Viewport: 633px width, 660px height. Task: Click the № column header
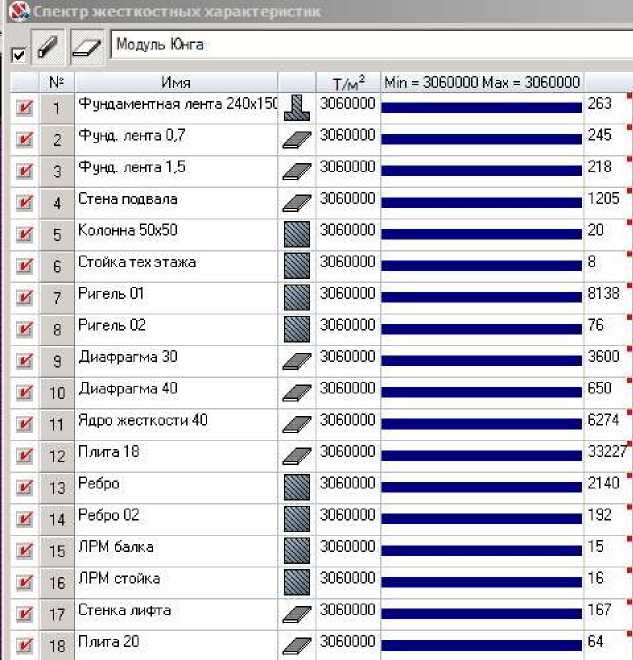57,82
